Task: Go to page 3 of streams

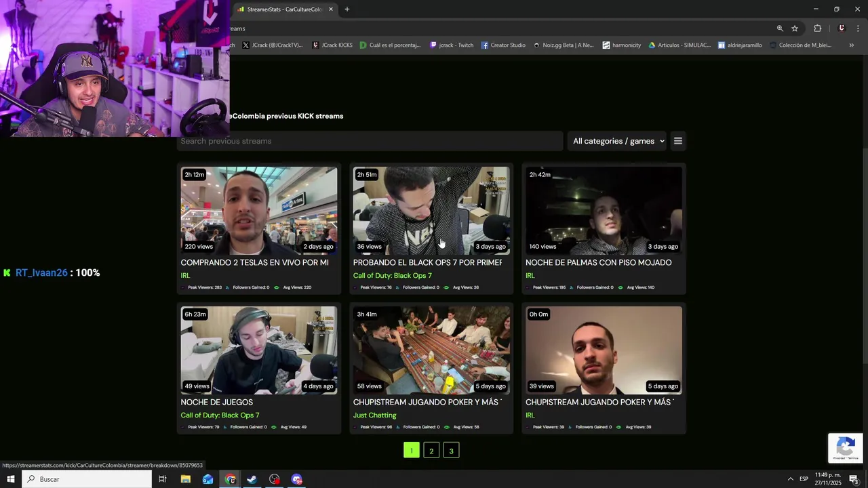Action: (451, 450)
